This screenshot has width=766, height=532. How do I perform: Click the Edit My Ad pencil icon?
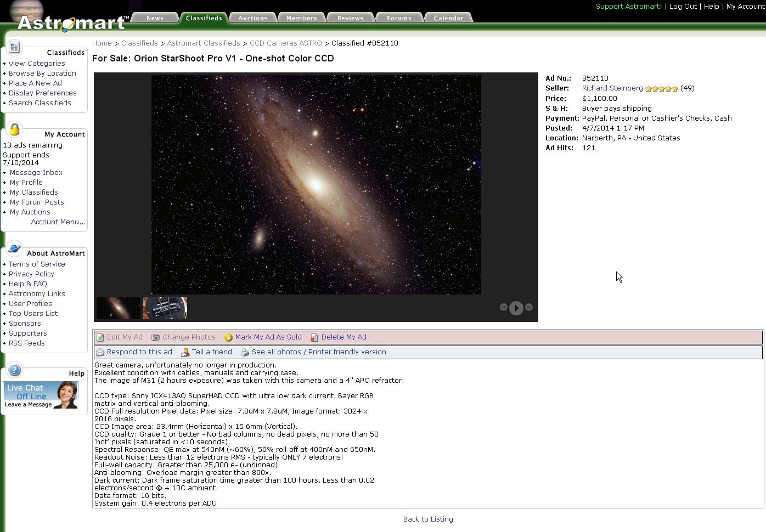point(100,337)
